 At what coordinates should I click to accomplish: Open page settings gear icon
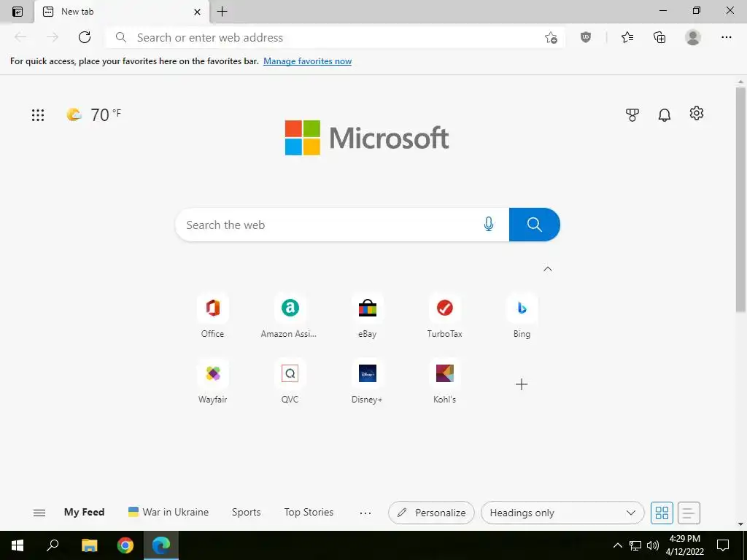coord(697,113)
